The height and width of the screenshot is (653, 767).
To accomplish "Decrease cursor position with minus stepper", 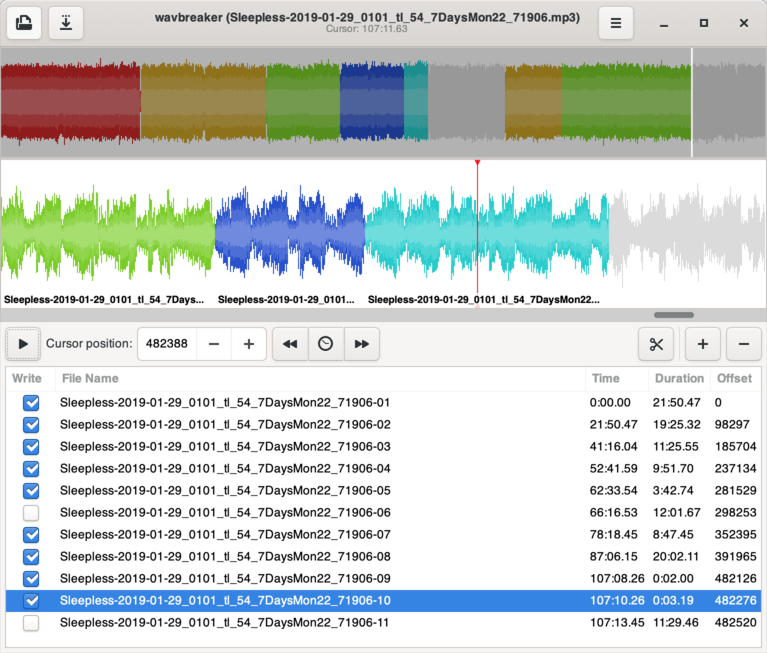I will tap(213, 344).
